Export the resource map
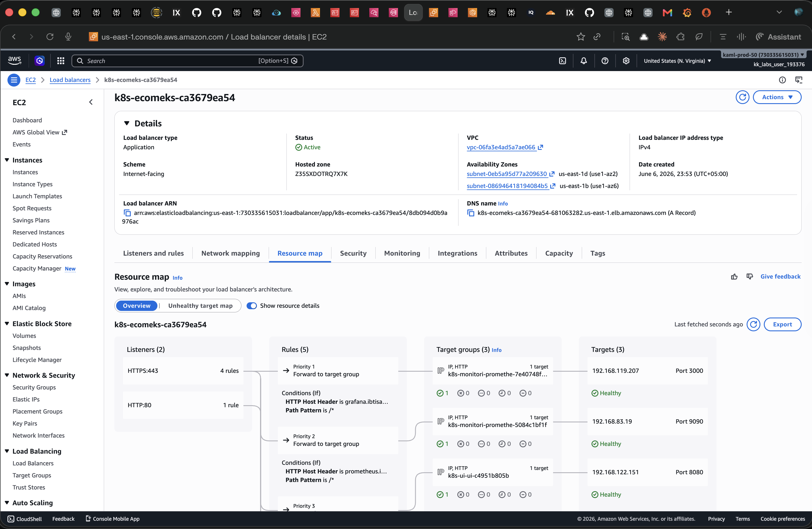Screen dimensions: 812x529 click(782, 324)
